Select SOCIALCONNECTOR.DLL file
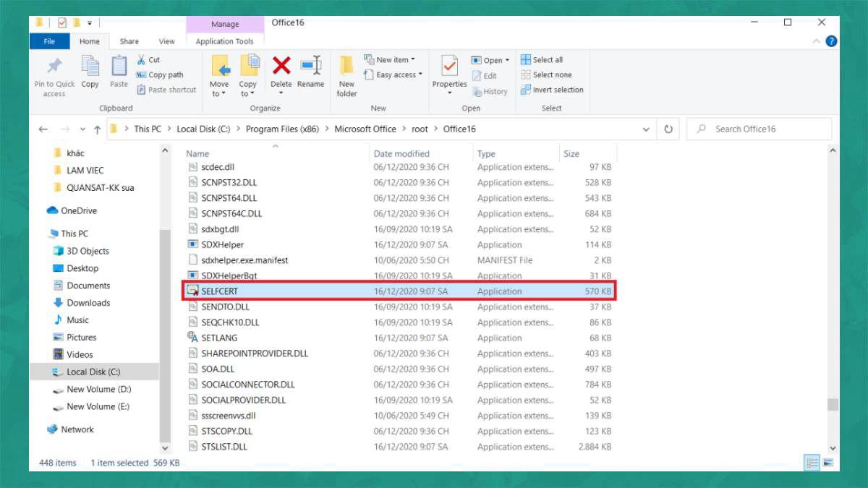Screen dimensions: 868x488 tap(399, 385)
